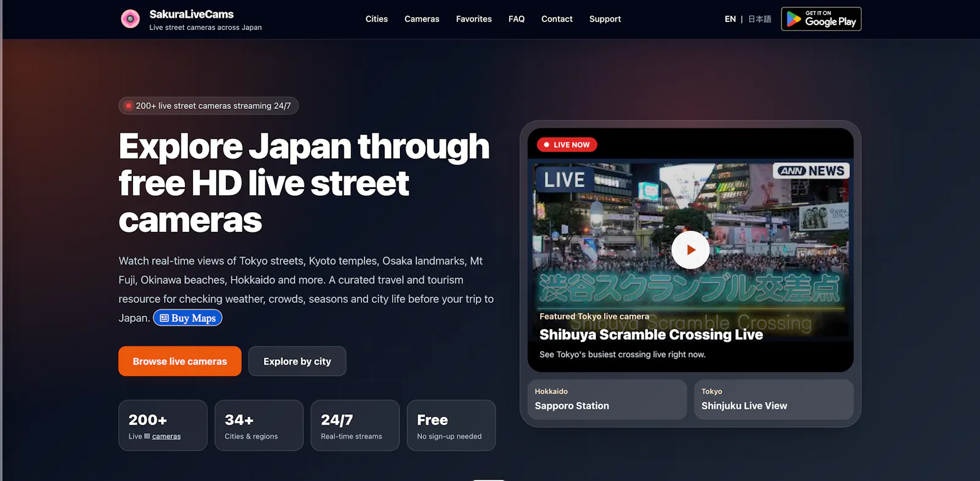Click the ANN NEWS logo in the video
Screen dimensions: 980x481
[x=812, y=171]
